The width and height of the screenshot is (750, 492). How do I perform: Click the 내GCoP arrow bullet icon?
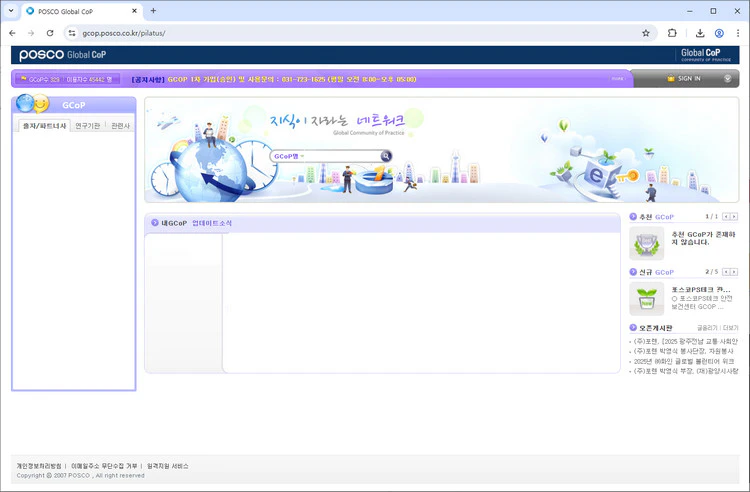[154, 223]
